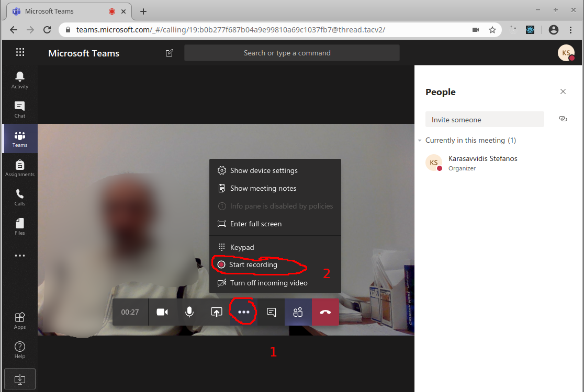Copy meeting join link icon
Screen dimensions: 584x392
tap(563, 119)
